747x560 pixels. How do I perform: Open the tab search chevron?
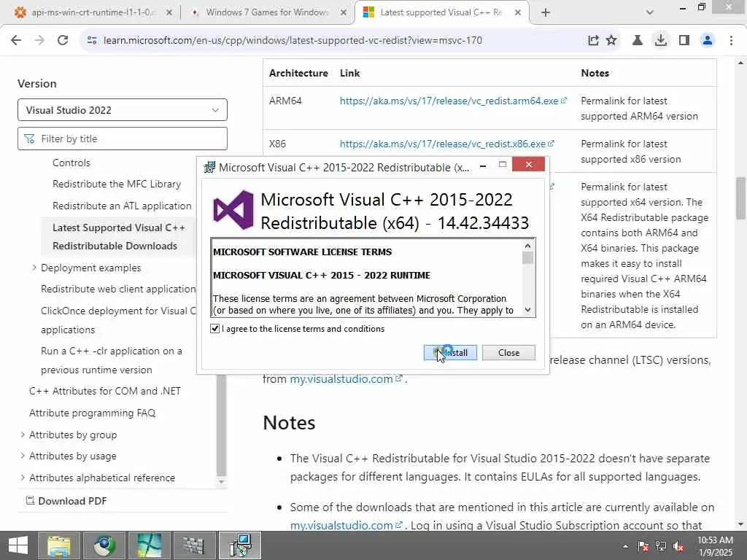649,12
